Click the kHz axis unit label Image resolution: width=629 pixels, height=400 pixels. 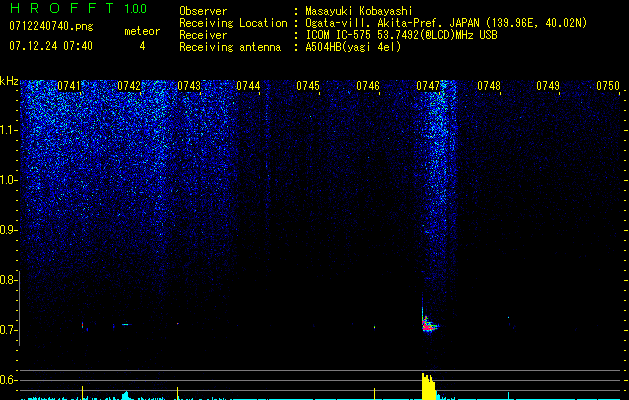click(x=9, y=81)
